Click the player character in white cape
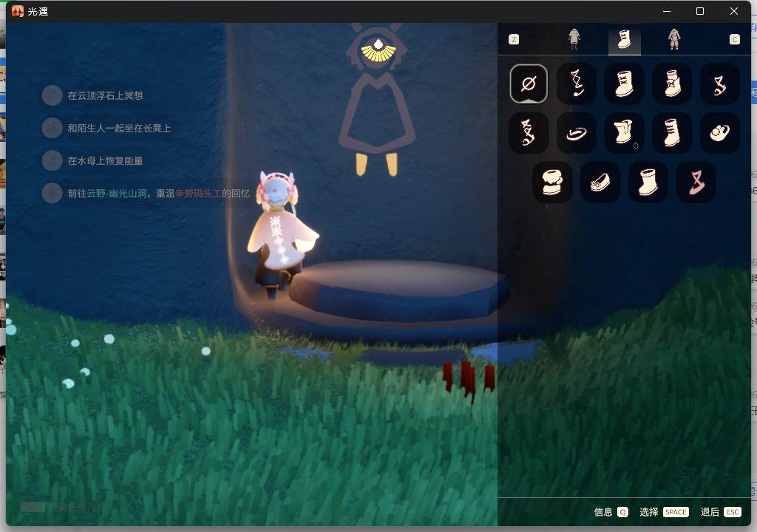 click(x=280, y=234)
